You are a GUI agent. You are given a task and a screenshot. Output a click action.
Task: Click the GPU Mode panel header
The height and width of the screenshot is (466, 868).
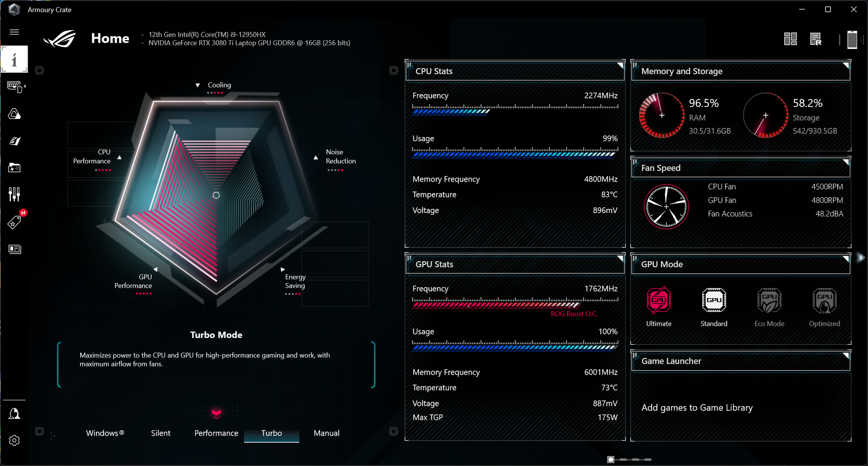[x=741, y=264]
